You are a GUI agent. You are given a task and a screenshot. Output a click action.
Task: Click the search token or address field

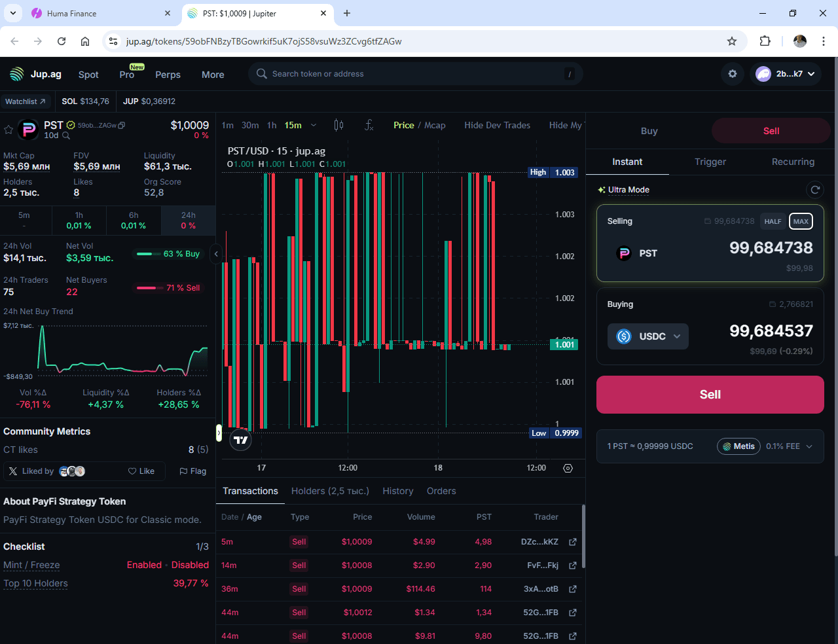tap(416, 74)
